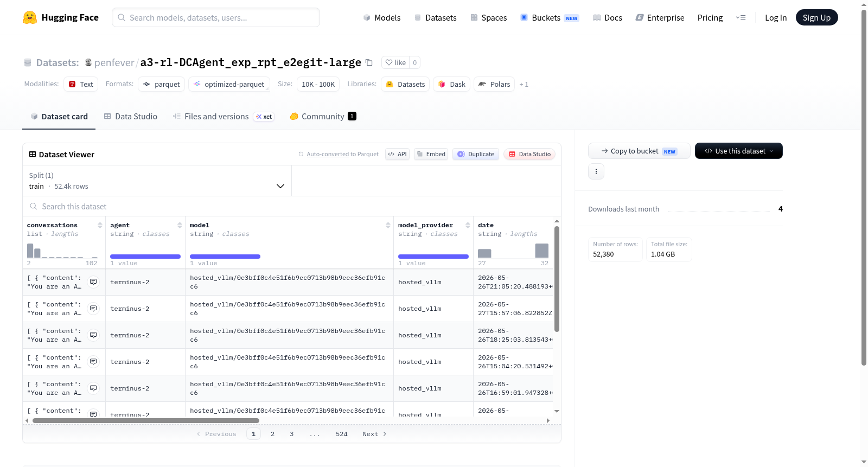Select the optimized-parquet format tag
The image size is (868, 467).
tap(229, 84)
